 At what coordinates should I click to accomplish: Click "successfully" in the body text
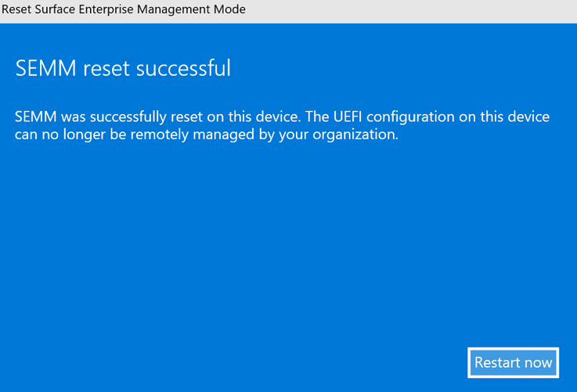[125, 117]
